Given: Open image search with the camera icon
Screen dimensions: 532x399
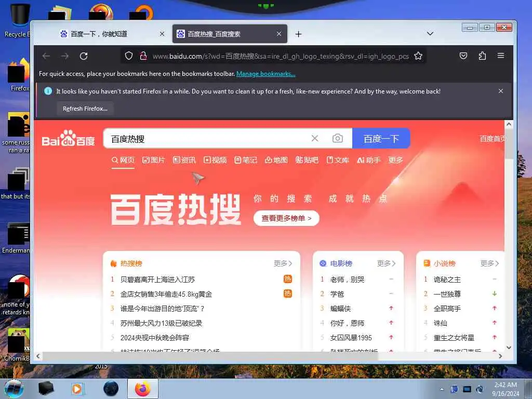Looking at the screenshot, I should pos(338,138).
